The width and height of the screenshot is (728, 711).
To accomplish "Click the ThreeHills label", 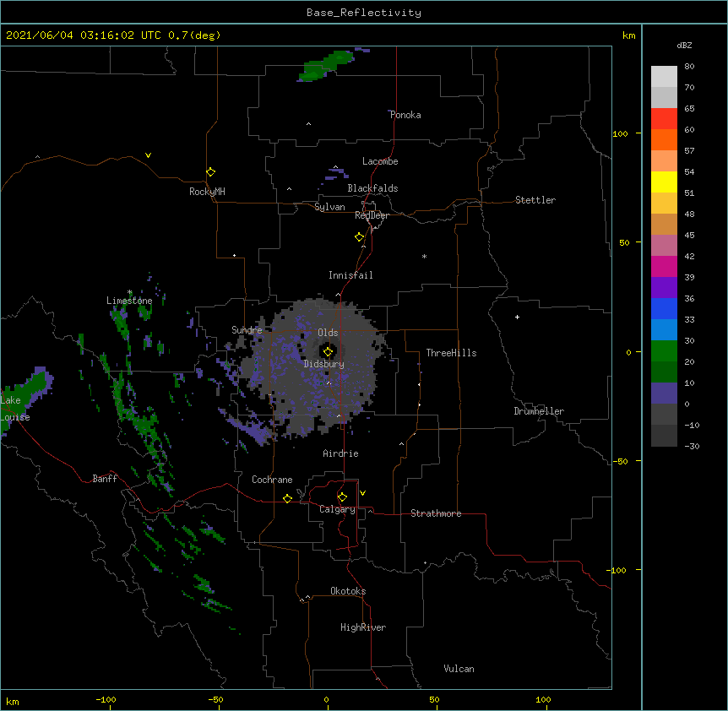I will [x=451, y=353].
